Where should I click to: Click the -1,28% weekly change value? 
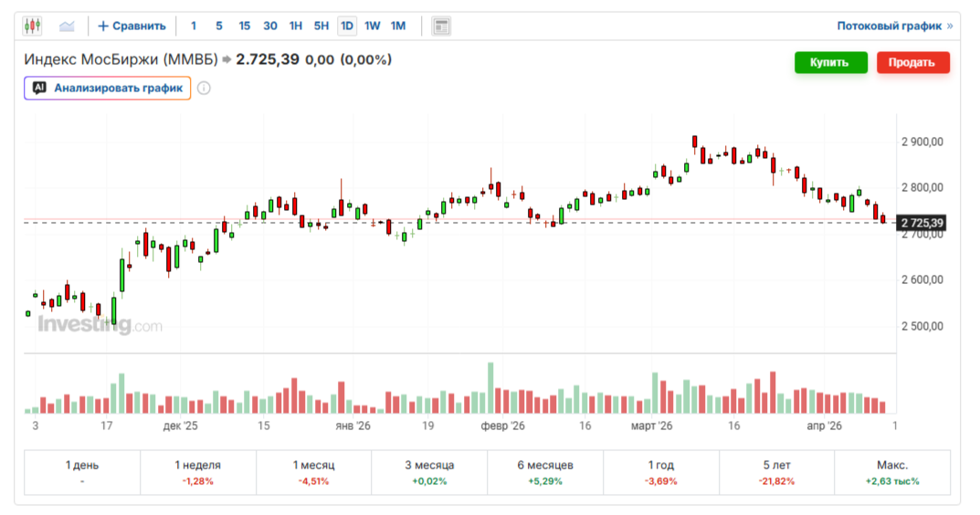[197, 481]
